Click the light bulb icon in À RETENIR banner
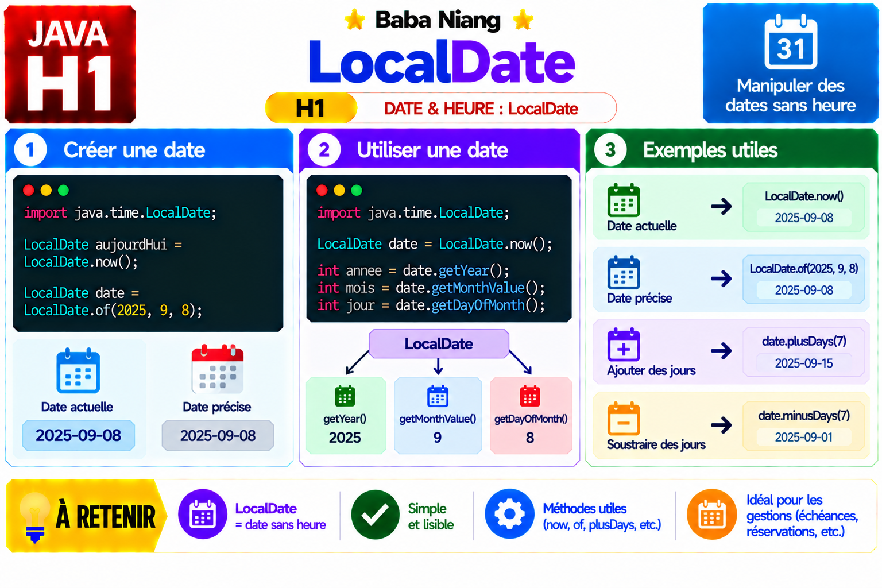Image resolution: width=882 pixels, height=588 pixels. (x=34, y=517)
